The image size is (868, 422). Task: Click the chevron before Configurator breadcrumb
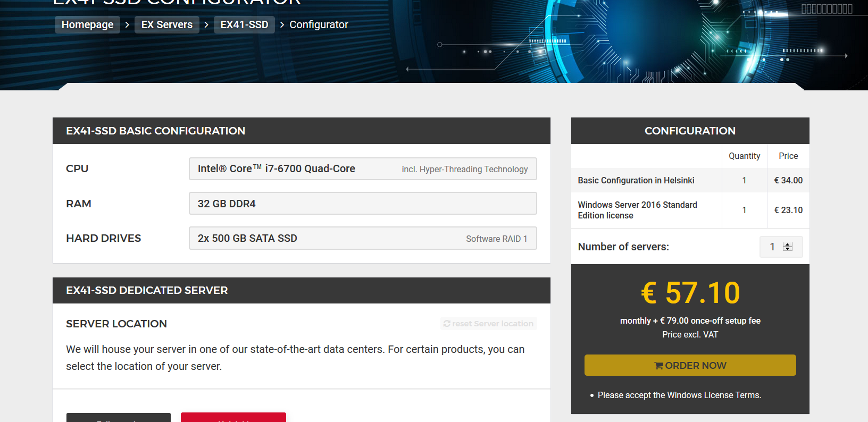tap(282, 24)
